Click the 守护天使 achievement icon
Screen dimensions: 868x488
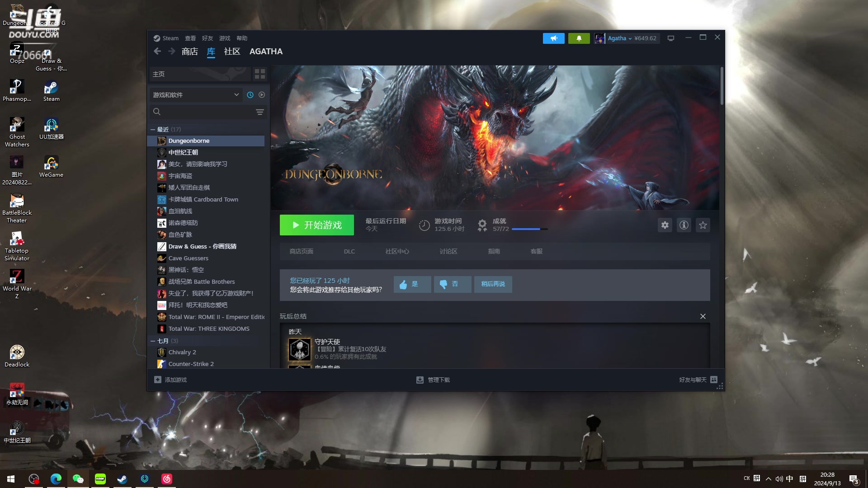pyautogui.click(x=299, y=349)
